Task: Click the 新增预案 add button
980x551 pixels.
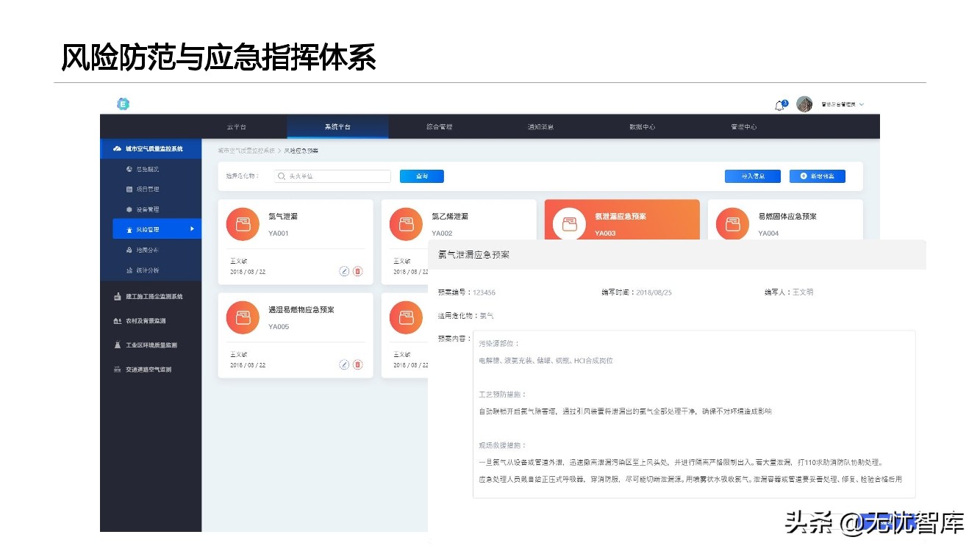Action: 818,176
